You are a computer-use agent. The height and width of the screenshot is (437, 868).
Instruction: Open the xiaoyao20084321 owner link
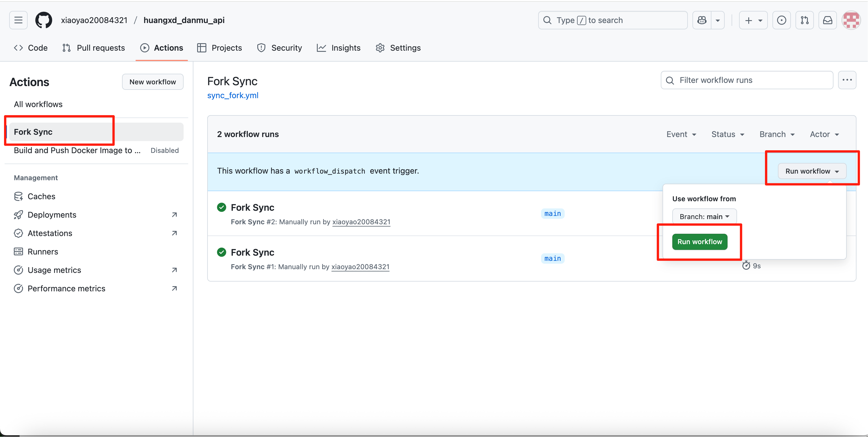click(x=94, y=20)
